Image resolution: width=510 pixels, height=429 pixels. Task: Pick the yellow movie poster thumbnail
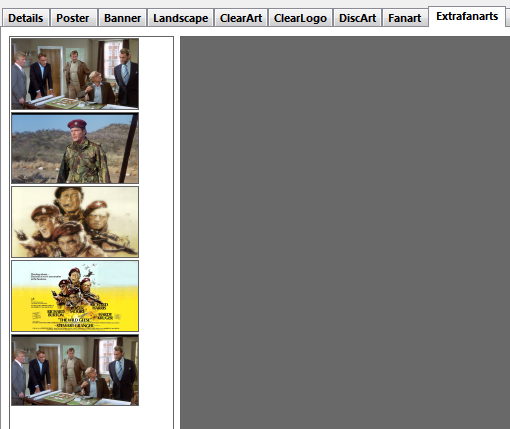75,296
